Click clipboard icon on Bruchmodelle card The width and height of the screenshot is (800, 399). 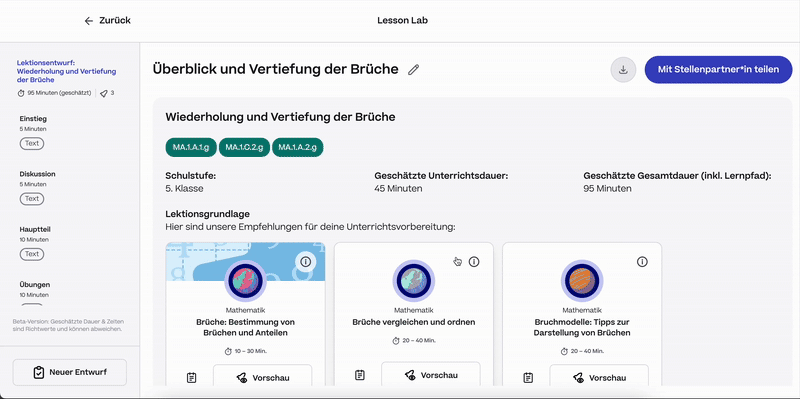(528, 378)
